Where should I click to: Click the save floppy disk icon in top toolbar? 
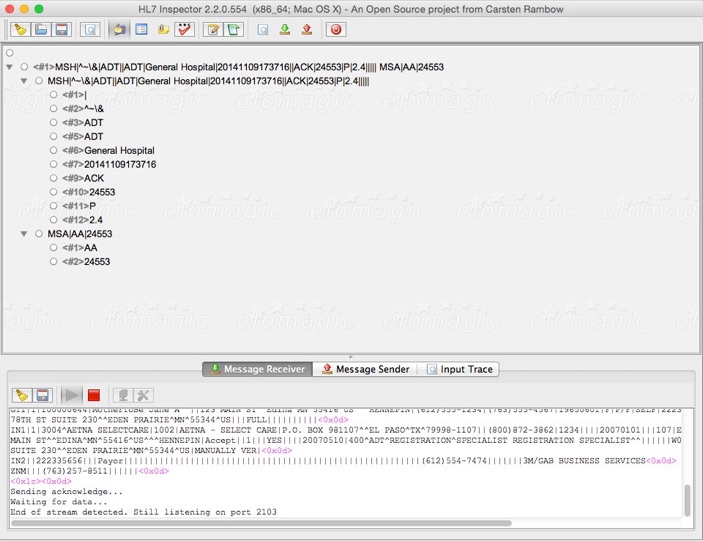pyautogui.click(x=62, y=30)
